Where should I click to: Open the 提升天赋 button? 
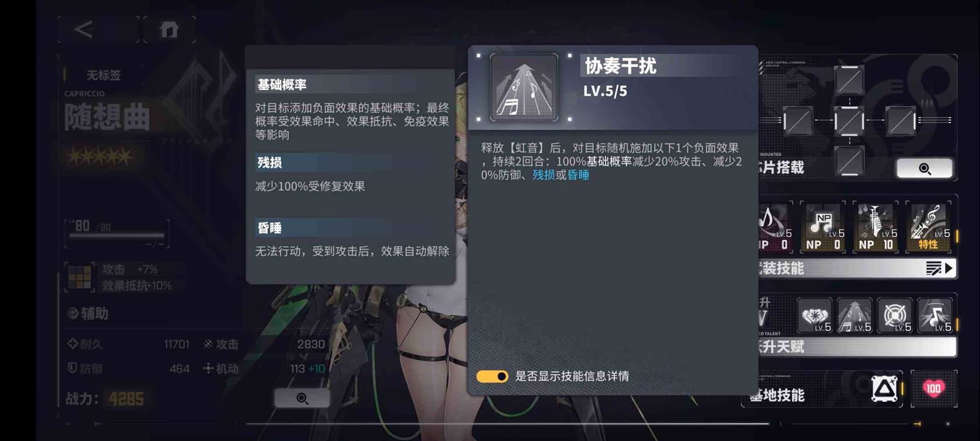click(x=856, y=347)
